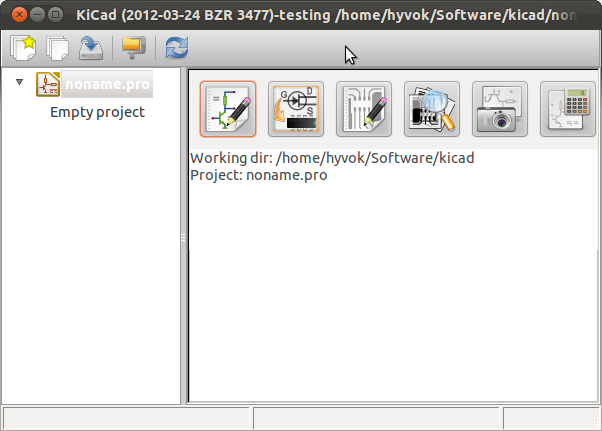This screenshot has width=602, height=431.
Task: Launch the Pcbnew board editor
Action: pyautogui.click(x=364, y=109)
